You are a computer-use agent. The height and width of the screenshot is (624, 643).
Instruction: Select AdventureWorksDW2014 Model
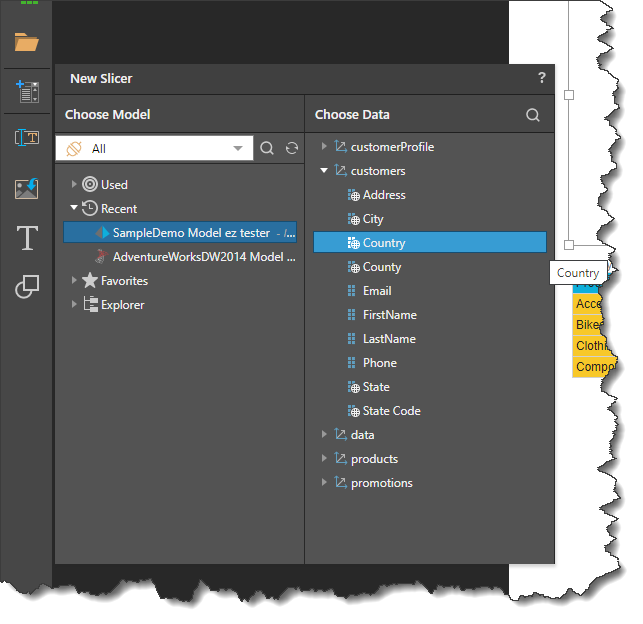[x=204, y=257]
